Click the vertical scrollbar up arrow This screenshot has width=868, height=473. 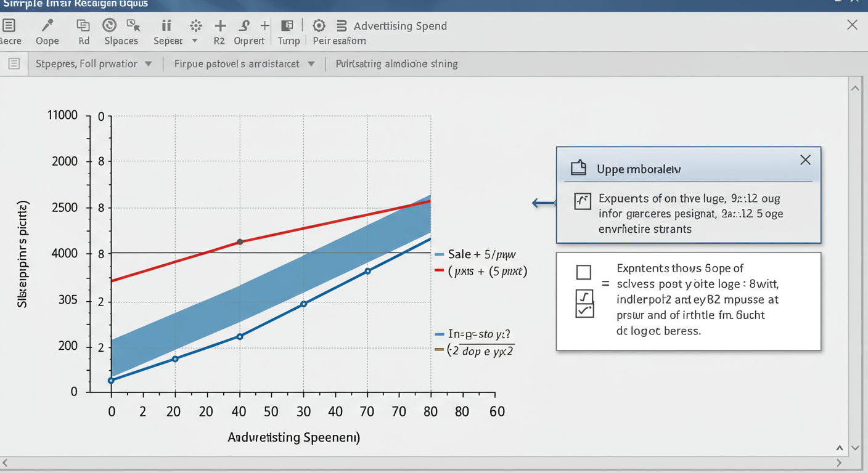pyautogui.click(x=855, y=89)
